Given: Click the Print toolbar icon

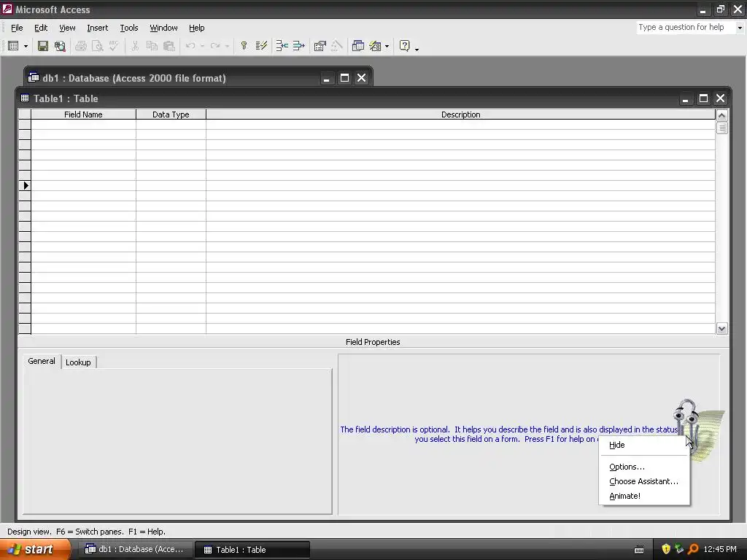Looking at the screenshot, I should click(81, 46).
